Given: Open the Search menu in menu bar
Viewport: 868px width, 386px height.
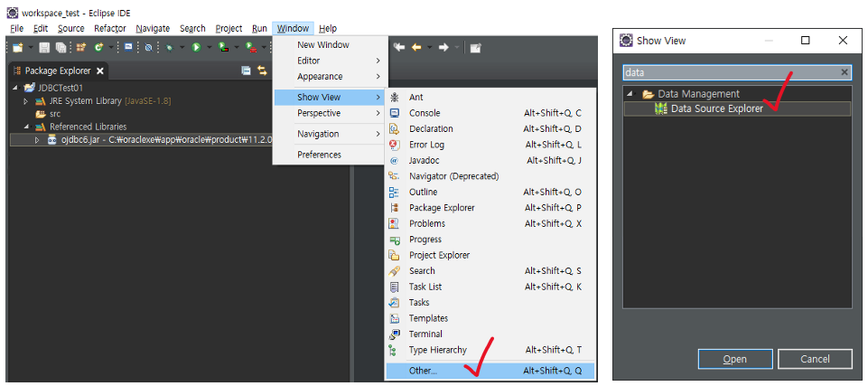Looking at the screenshot, I should (x=192, y=28).
